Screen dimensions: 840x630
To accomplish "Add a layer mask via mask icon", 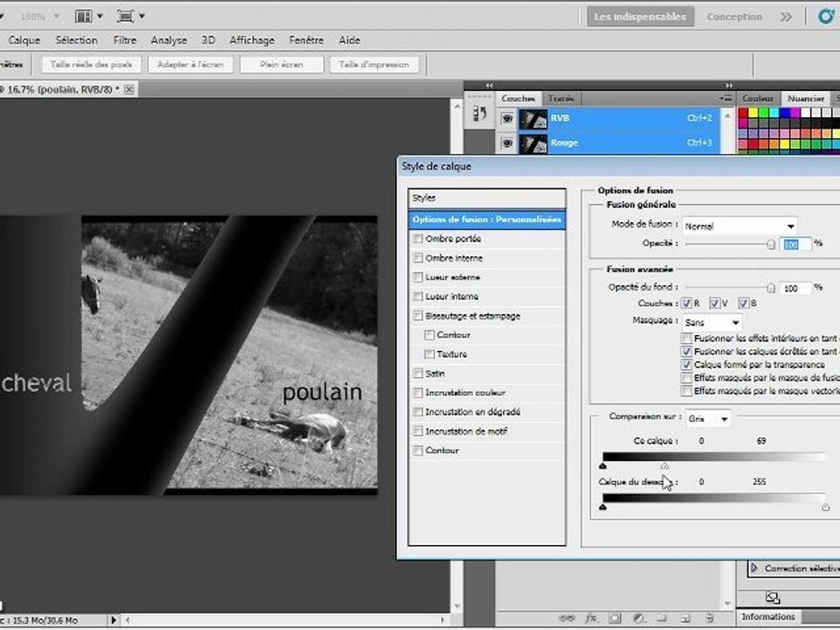I will (x=614, y=618).
